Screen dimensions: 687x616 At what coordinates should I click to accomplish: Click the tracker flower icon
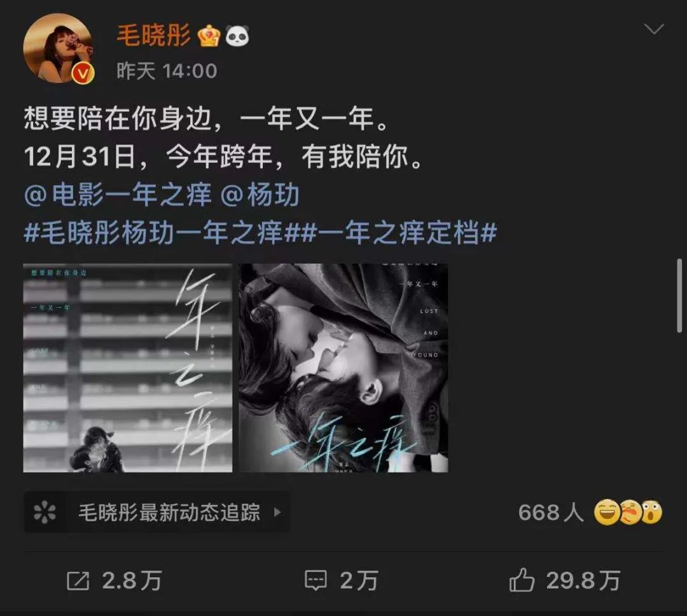(x=45, y=512)
